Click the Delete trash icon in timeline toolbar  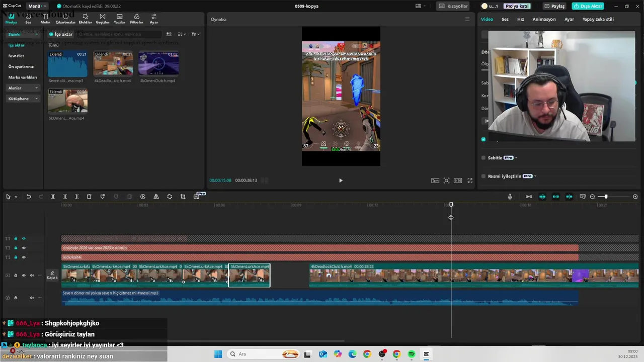[x=89, y=197]
